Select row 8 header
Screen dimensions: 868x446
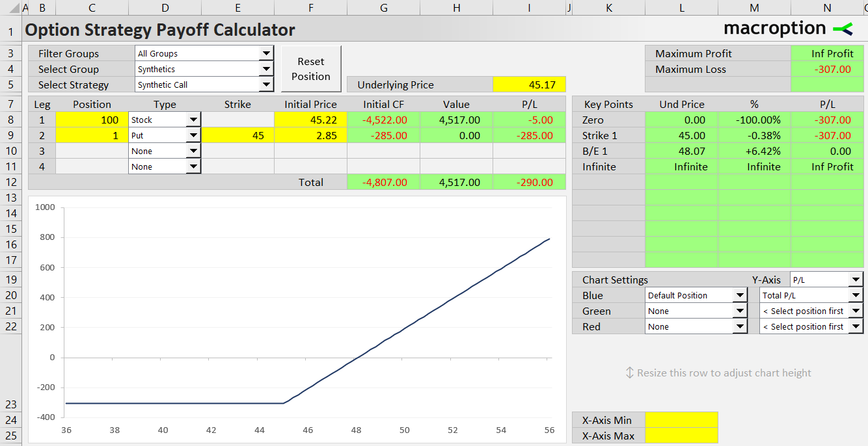coord(10,120)
